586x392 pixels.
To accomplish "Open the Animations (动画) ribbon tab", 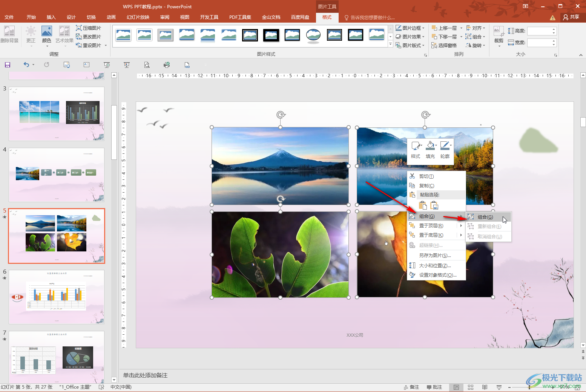I will coord(111,17).
